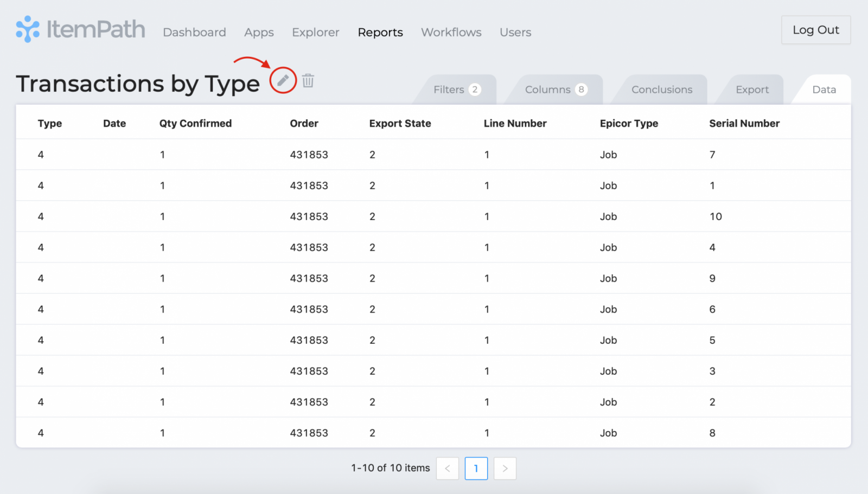Click the Transactions by Type title
Screen dimensions: 868x494
[138, 84]
